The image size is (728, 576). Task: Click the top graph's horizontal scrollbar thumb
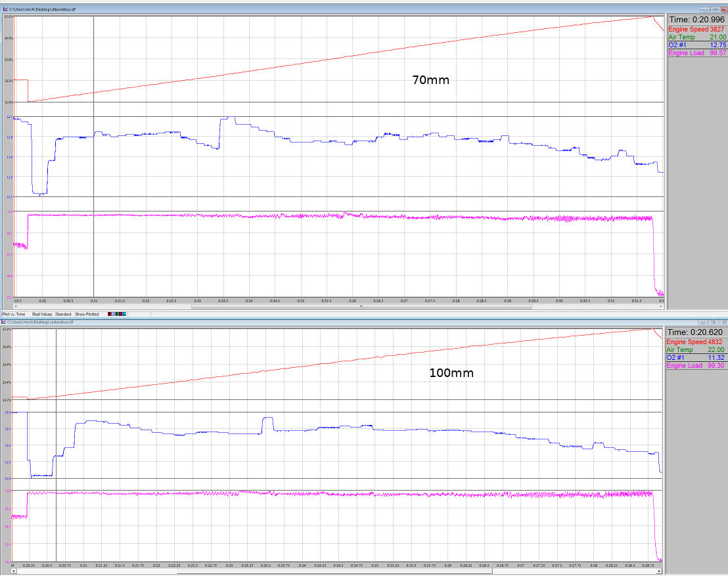tap(361, 306)
